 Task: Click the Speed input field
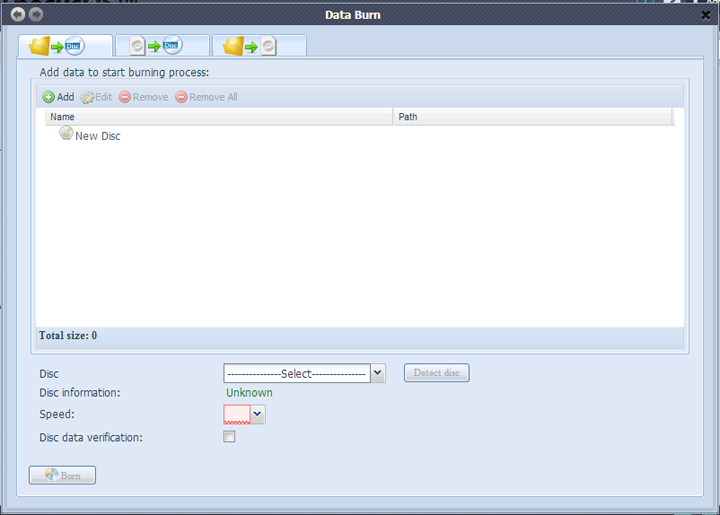coord(236,414)
